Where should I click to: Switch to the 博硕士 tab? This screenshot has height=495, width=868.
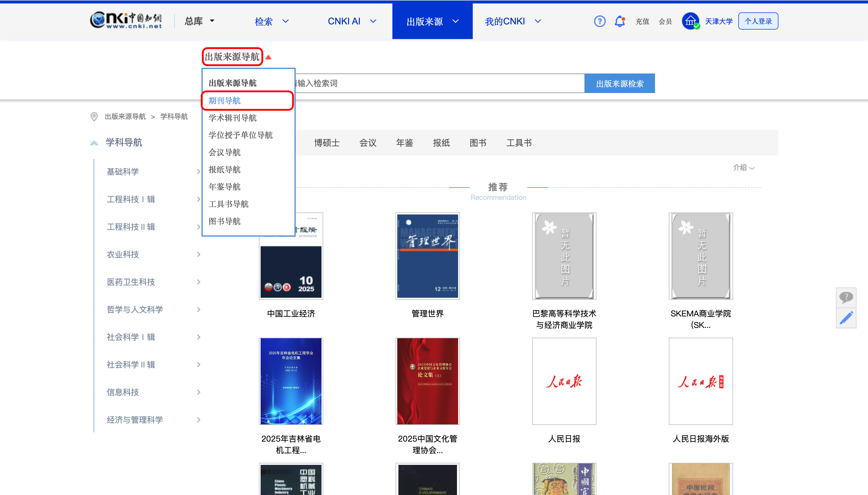[x=327, y=143]
